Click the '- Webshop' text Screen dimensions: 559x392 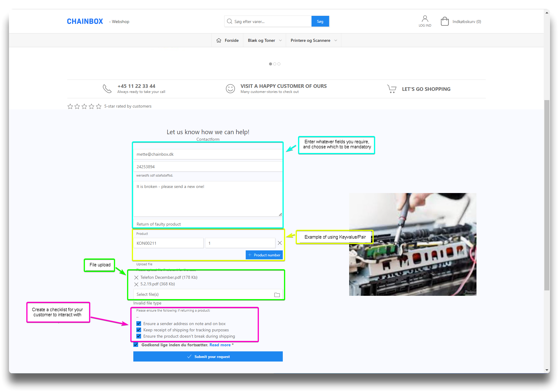tap(119, 22)
